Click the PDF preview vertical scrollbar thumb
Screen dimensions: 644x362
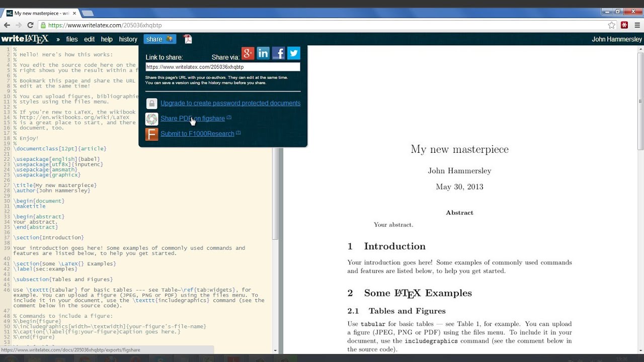coord(640,101)
